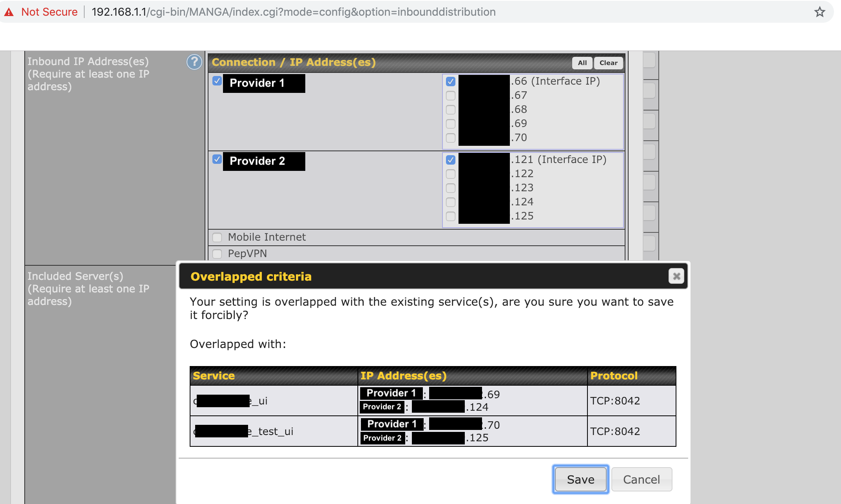Check the .67 IP address box
The image size is (841, 504).
tap(451, 96)
